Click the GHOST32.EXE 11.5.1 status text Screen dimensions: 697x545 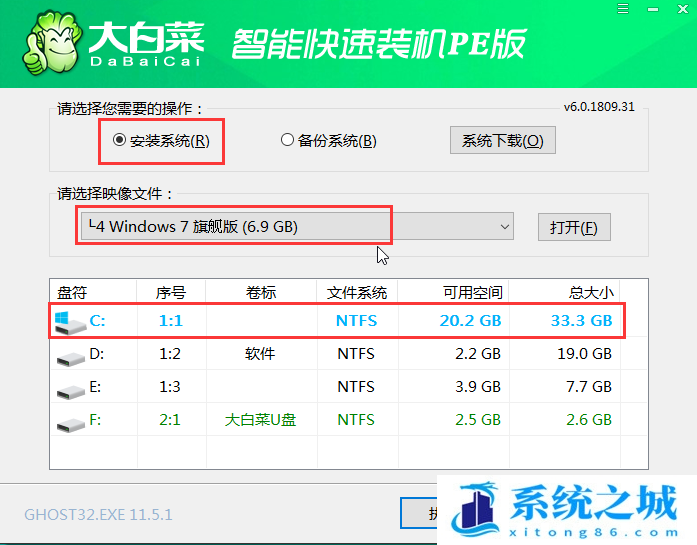(x=98, y=514)
